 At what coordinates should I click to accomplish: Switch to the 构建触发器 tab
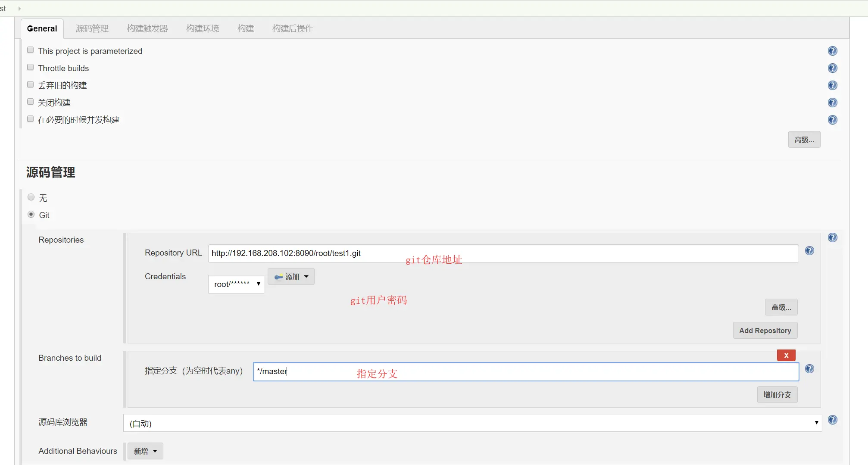(x=147, y=28)
